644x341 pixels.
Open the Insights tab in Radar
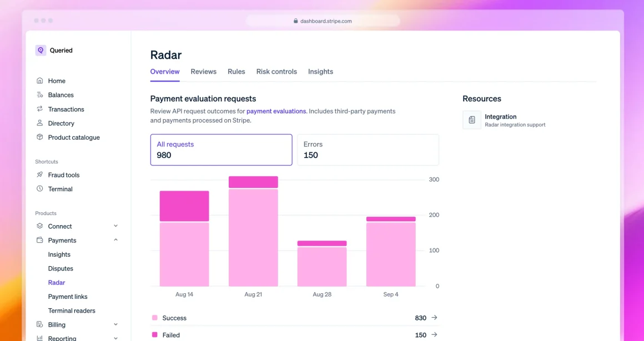(321, 72)
